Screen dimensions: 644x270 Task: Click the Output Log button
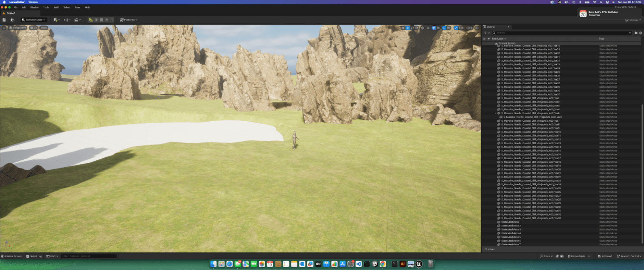(34, 256)
